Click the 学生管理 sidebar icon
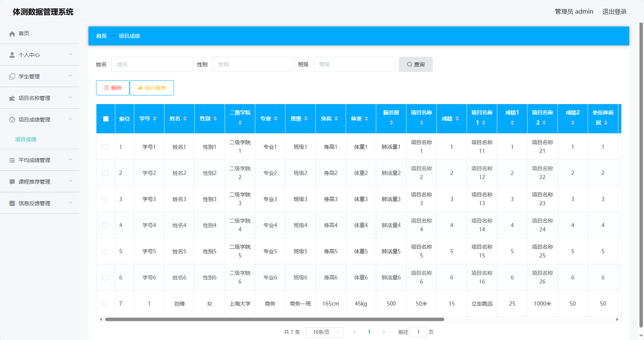The width and height of the screenshot is (644, 340). coord(12,77)
